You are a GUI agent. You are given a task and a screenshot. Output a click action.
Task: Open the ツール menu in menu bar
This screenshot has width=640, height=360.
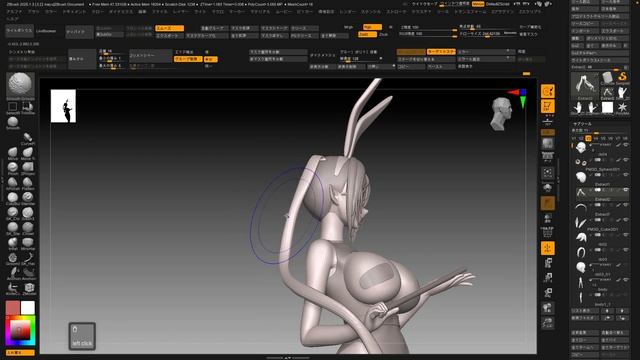(442, 11)
